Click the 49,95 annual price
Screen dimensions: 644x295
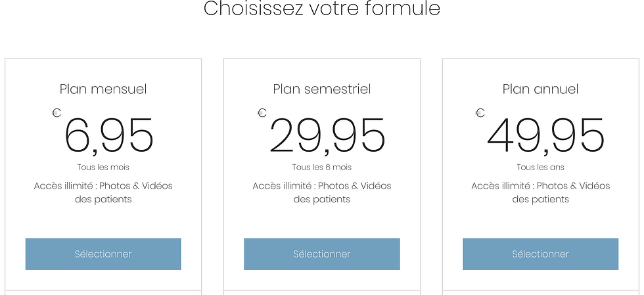point(545,135)
